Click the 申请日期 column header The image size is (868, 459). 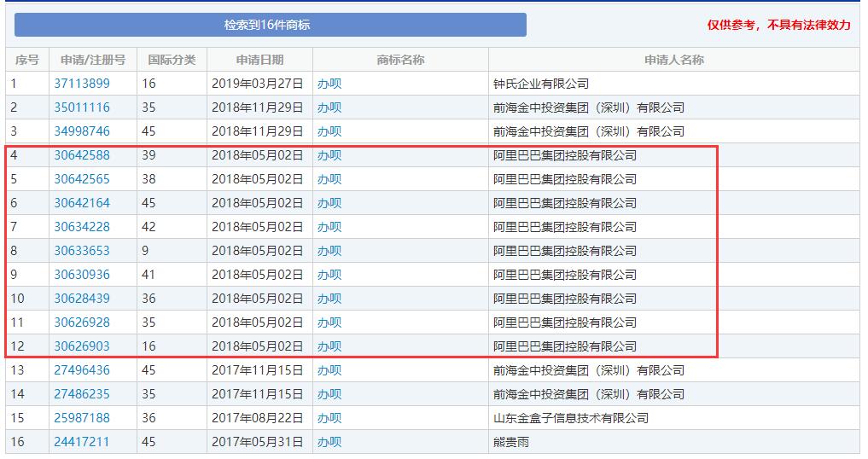[259, 60]
